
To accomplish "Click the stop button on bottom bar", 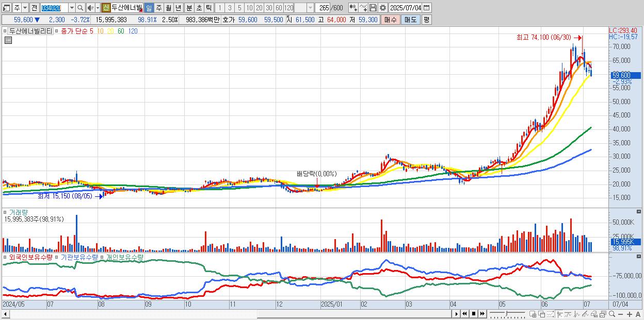I will click(x=473, y=314).
